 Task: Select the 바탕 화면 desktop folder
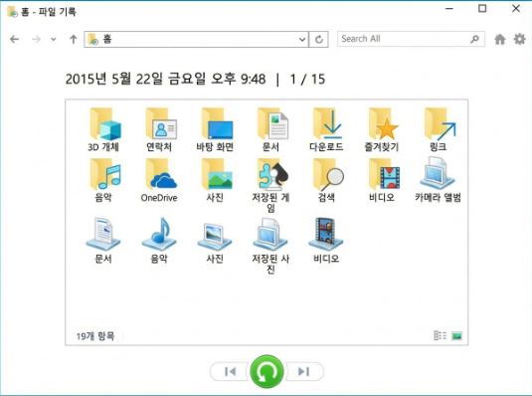[215, 129]
